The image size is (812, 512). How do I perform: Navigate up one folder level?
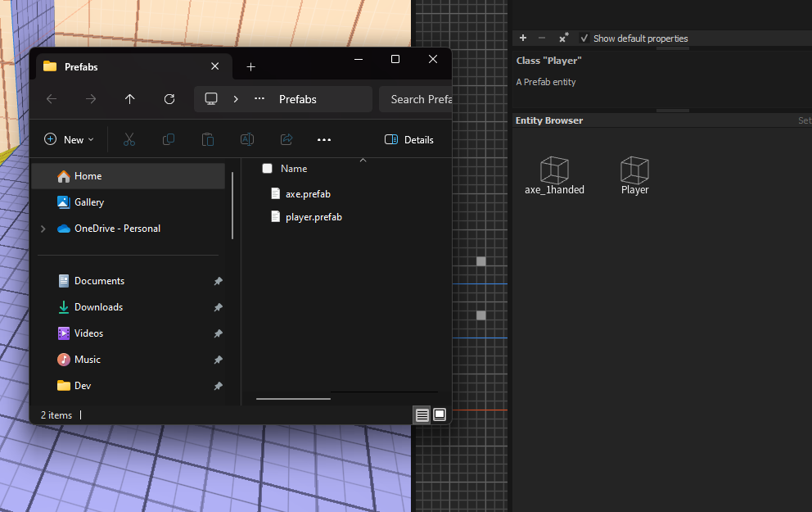pos(129,98)
